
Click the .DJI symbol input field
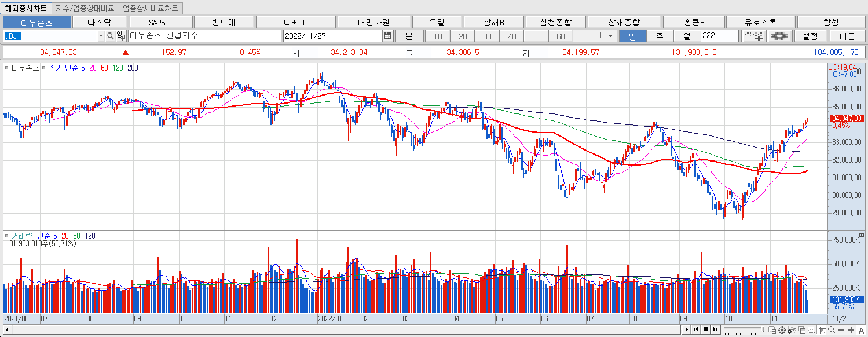[x=50, y=36]
